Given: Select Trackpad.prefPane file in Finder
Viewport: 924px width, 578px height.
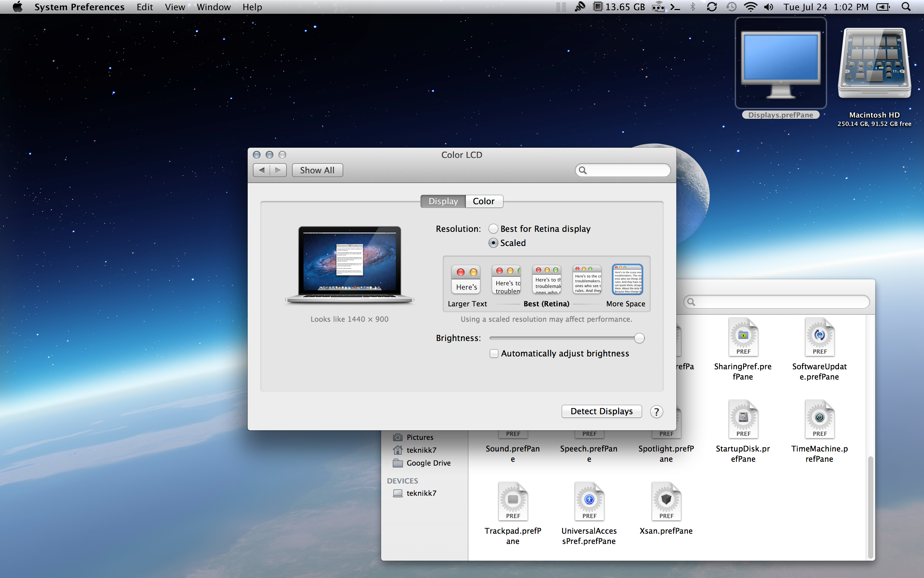Looking at the screenshot, I should coord(513,513).
